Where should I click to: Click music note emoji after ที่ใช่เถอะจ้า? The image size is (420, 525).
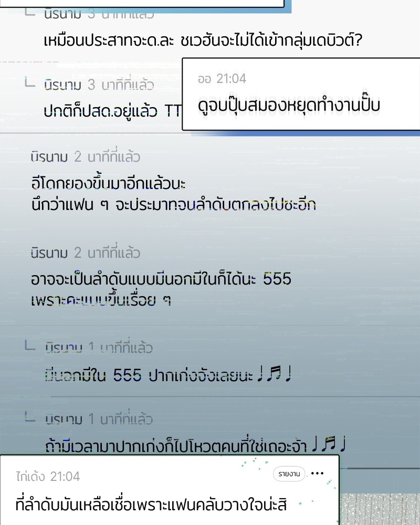click(x=329, y=444)
